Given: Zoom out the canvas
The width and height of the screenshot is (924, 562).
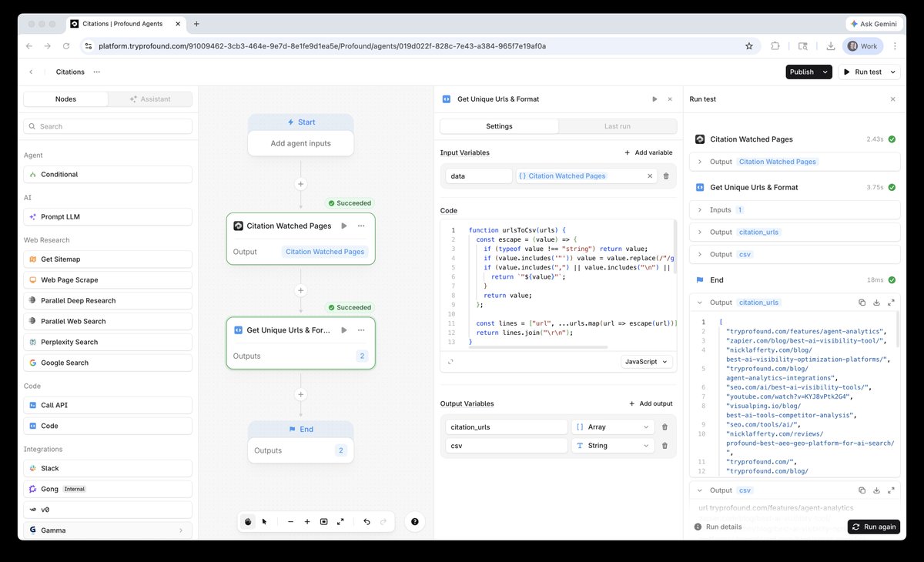Looking at the screenshot, I should click(x=290, y=522).
